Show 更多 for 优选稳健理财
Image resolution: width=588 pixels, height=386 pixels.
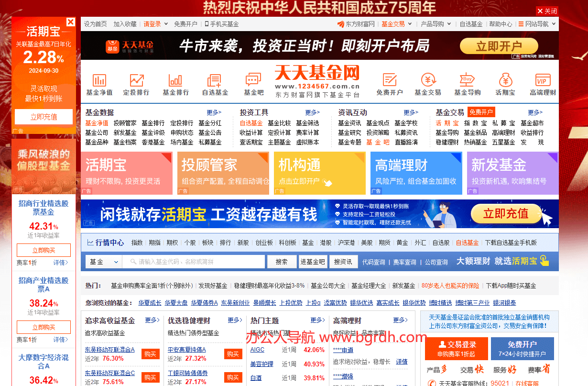click(235, 320)
